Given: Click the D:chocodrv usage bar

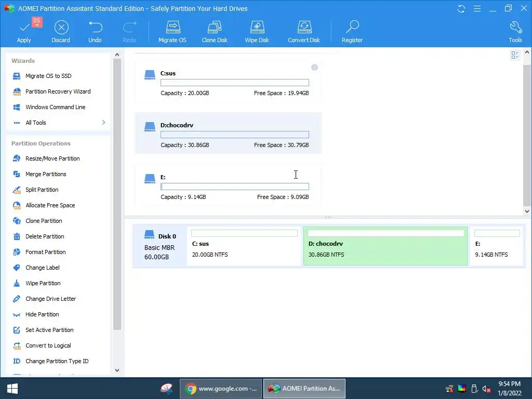Looking at the screenshot, I should tap(235, 135).
